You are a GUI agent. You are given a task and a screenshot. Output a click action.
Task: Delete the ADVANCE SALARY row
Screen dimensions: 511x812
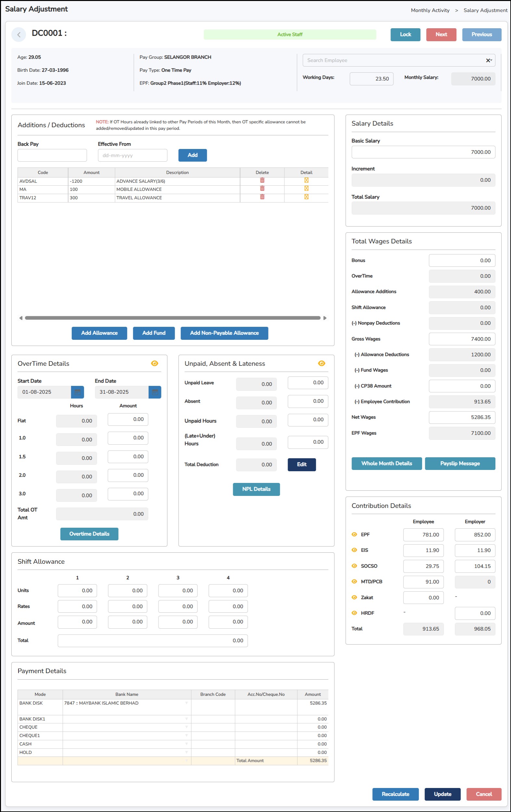coord(262,180)
